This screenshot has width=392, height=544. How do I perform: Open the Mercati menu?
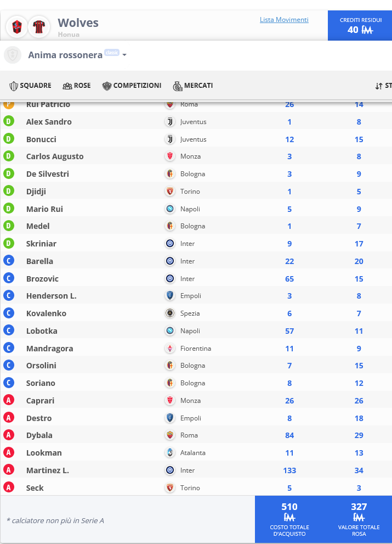click(192, 86)
